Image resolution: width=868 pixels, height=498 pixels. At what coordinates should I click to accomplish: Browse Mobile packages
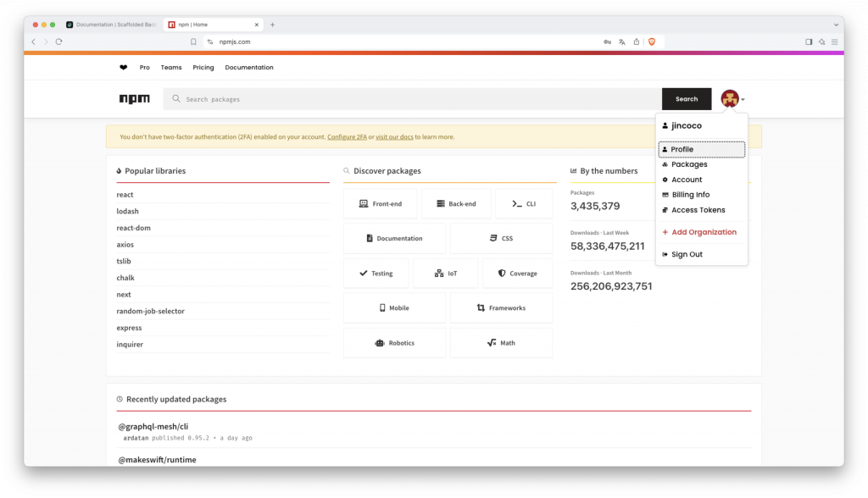pos(394,308)
